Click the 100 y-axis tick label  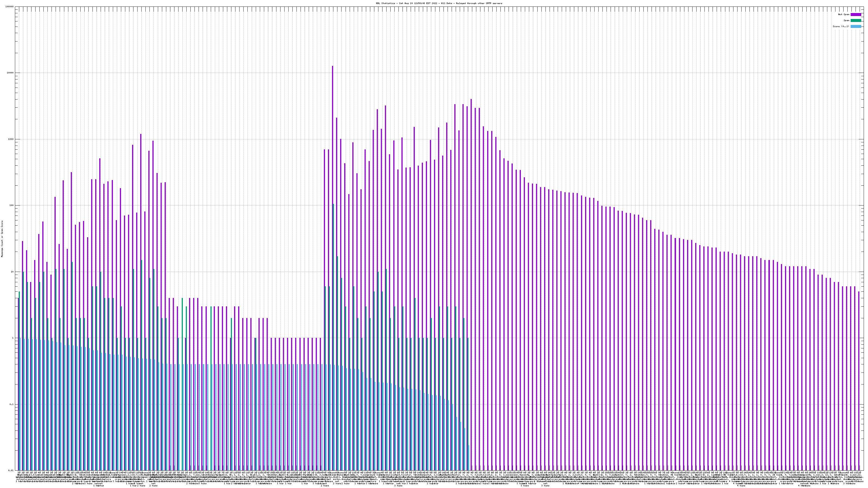(x=12, y=206)
